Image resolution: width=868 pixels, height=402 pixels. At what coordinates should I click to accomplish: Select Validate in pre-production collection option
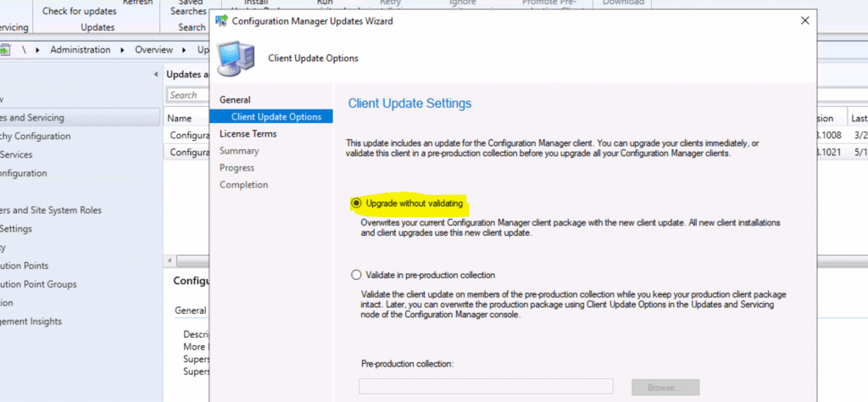pyautogui.click(x=357, y=275)
